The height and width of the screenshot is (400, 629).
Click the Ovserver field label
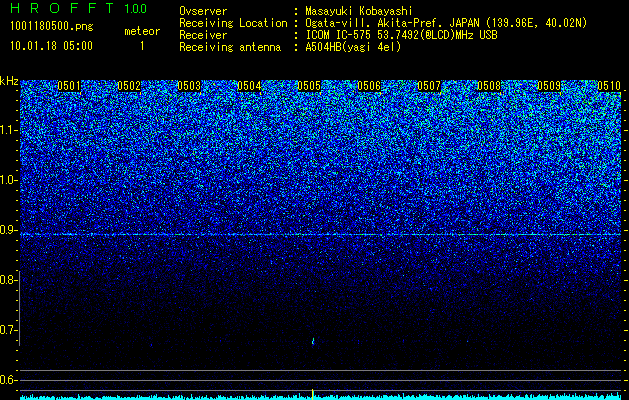coord(203,11)
